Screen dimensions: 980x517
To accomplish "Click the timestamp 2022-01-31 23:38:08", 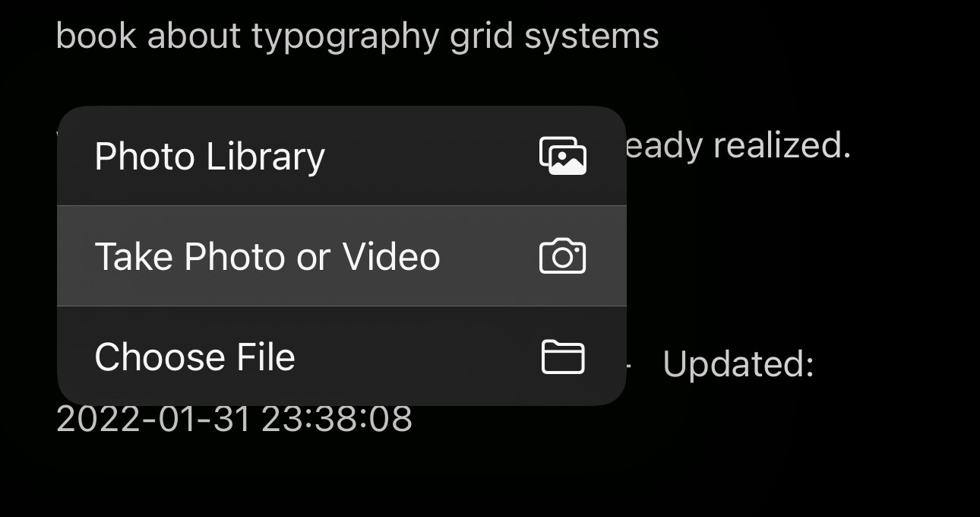I will (x=235, y=419).
